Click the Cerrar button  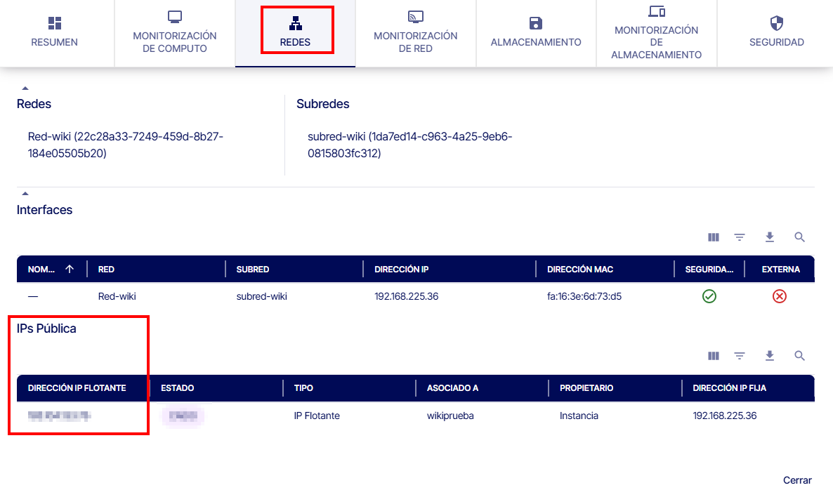(x=797, y=480)
